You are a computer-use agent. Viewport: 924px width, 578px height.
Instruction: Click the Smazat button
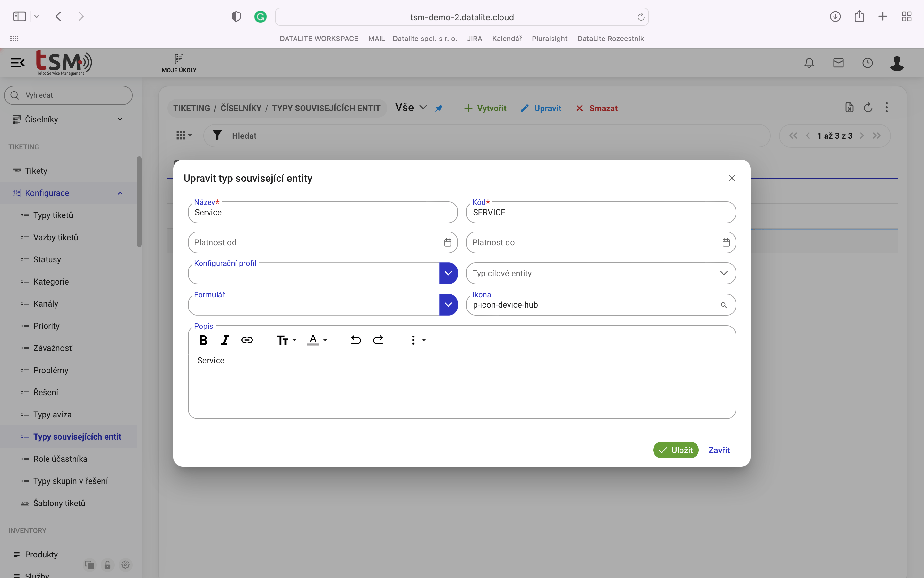(596, 108)
